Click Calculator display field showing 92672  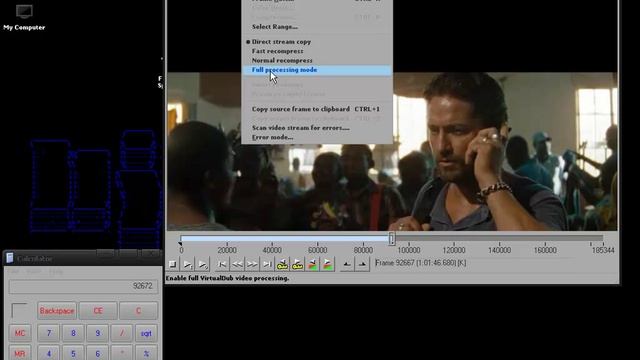point(83,286)
